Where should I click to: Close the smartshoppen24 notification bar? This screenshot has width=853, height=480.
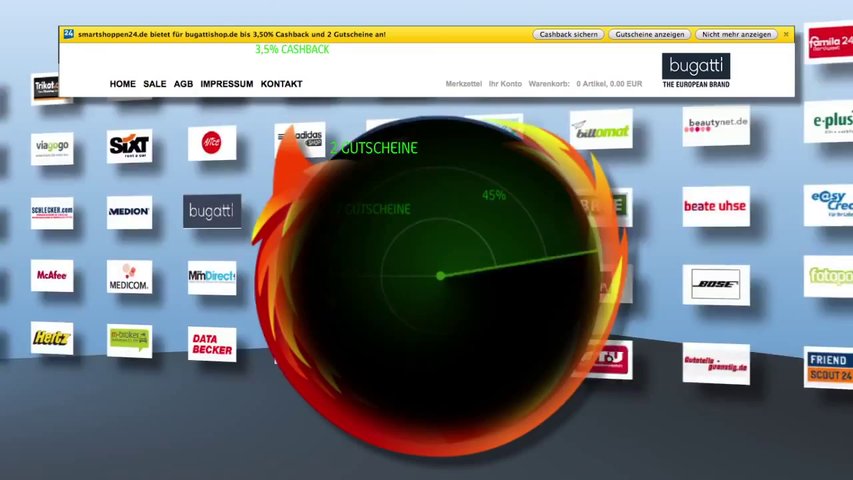click(786, 34)
